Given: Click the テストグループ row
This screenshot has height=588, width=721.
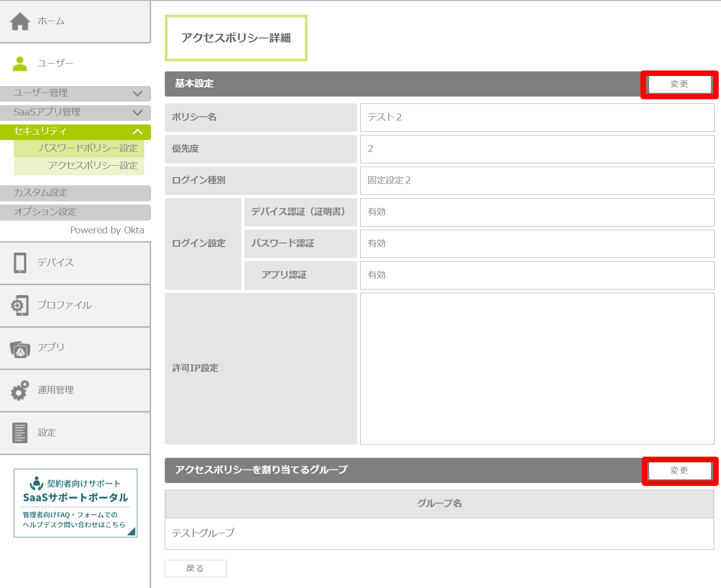Looking at the screenshot, I should [439, 533].
